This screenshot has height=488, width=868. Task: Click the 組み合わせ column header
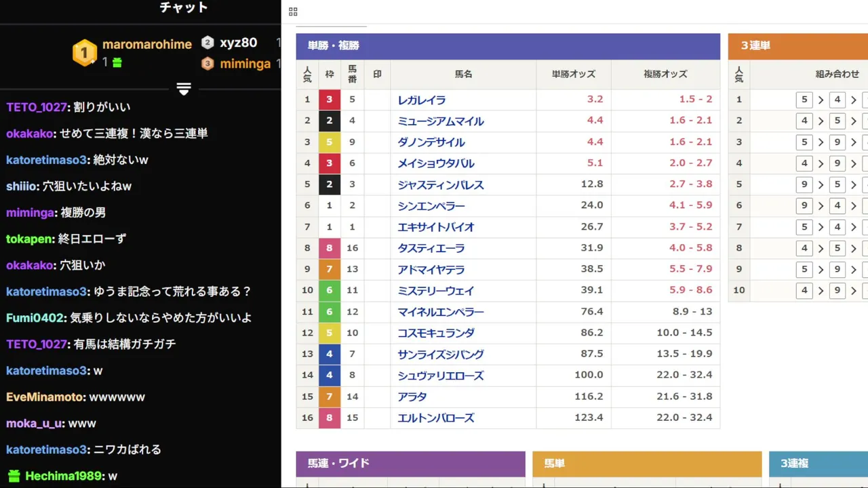click(837, 75)
